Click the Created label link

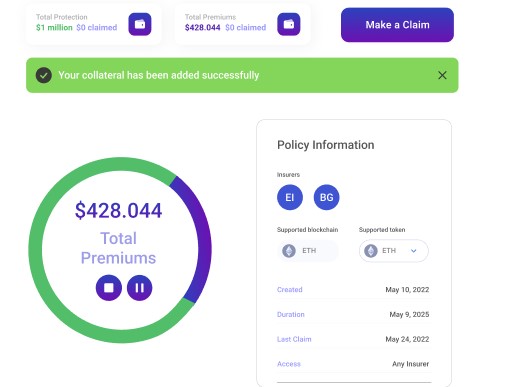pyautogui.click(x=290, y=289)
